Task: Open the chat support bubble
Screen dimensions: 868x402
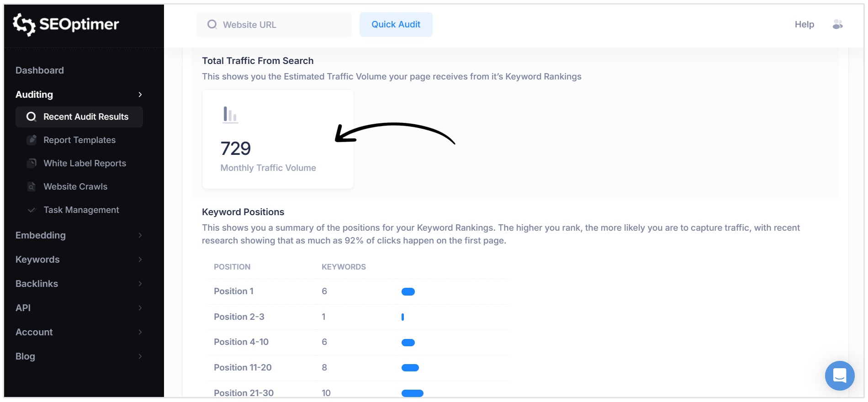Action: pos(840,376)
